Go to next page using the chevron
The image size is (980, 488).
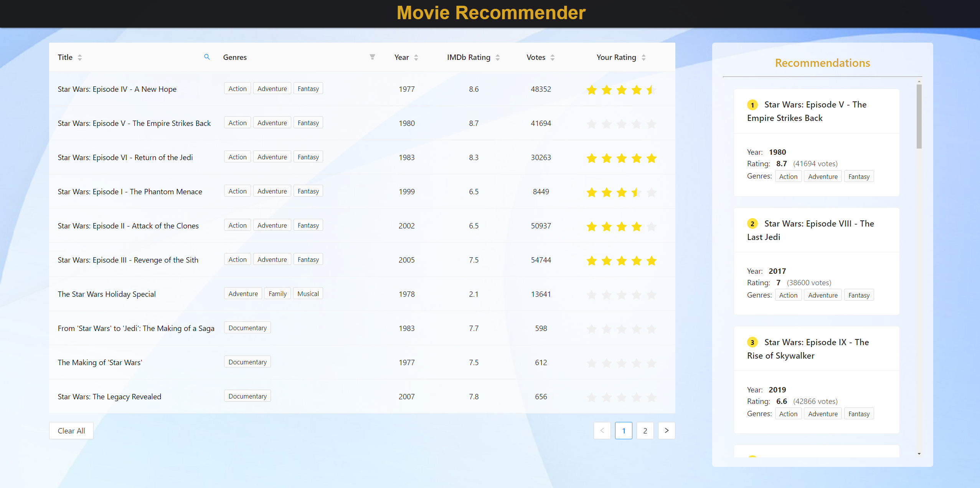pos(666,430)
